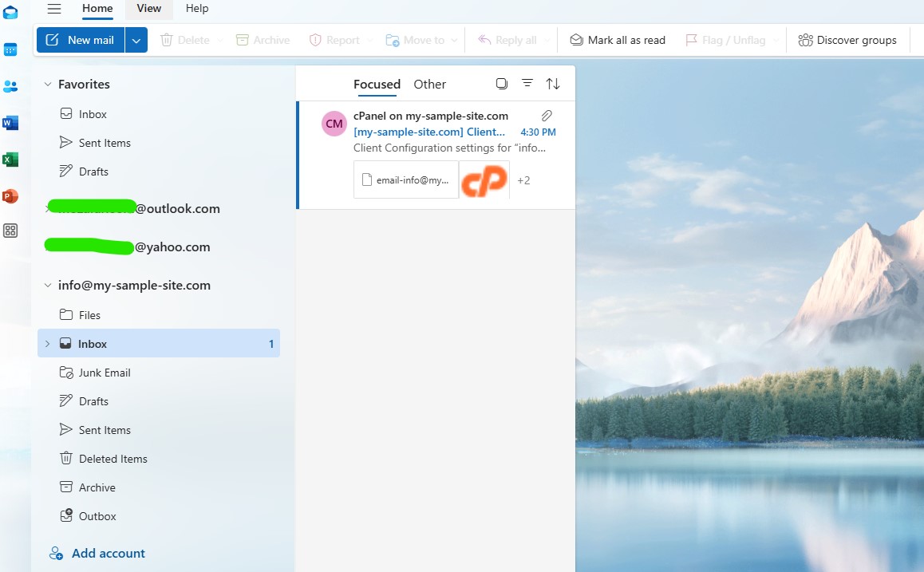Toggle the hamburger navigation pane icon
Image resolution: width=924 pixels, height=572 pixels.
(x=54, y=9)
